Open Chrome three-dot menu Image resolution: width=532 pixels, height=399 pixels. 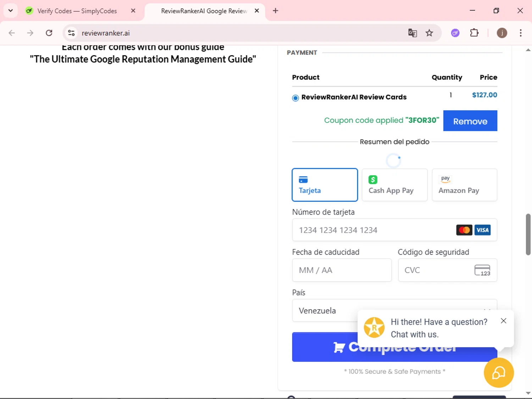tap(521, 33)
